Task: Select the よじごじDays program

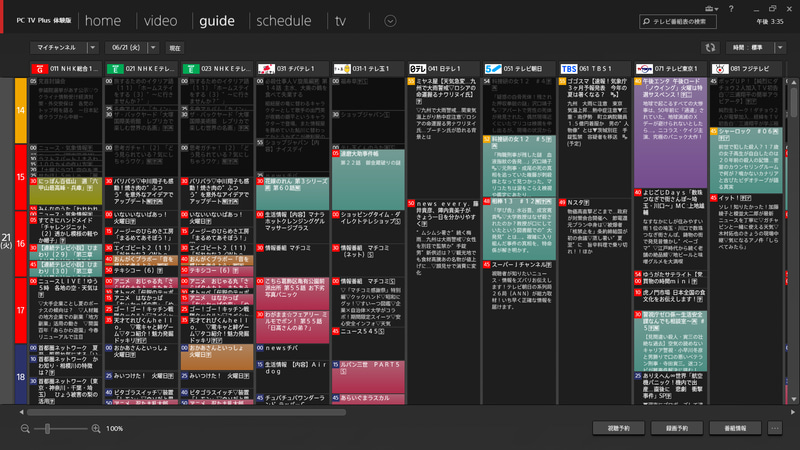Action: (x=670, y=229)
